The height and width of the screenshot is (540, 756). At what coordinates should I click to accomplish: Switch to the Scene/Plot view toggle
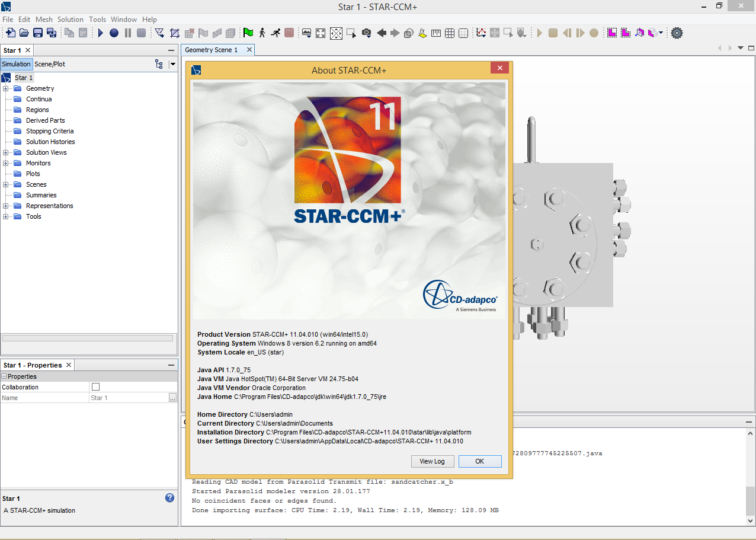[50, 64]
